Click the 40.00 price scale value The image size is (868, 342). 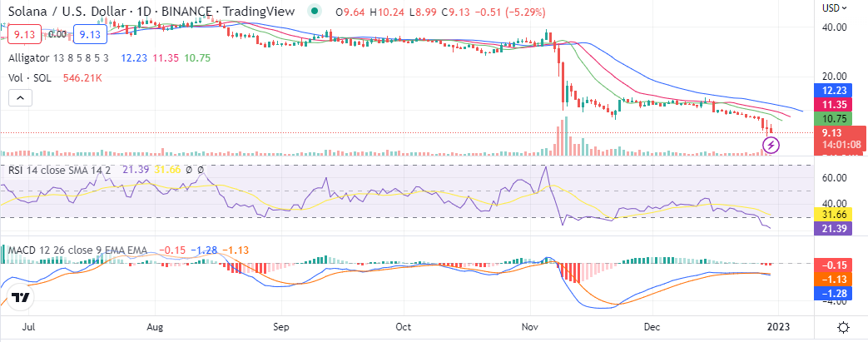coord(836,27)
